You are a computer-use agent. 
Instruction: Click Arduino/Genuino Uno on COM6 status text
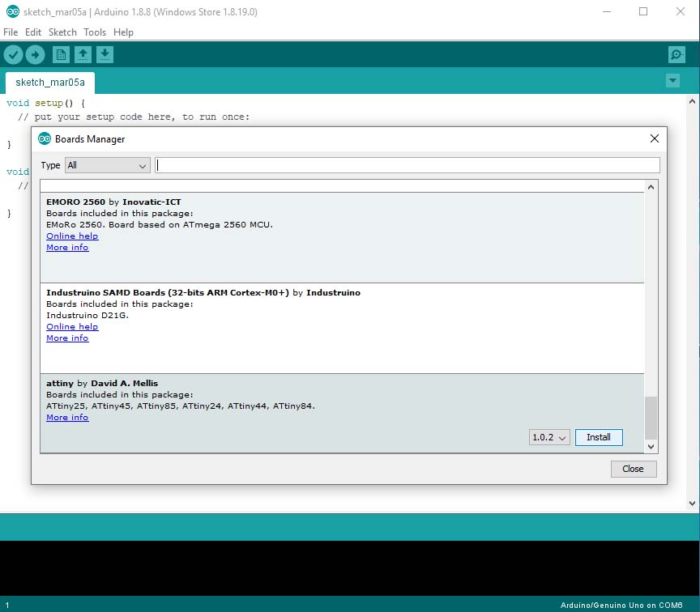621,606
